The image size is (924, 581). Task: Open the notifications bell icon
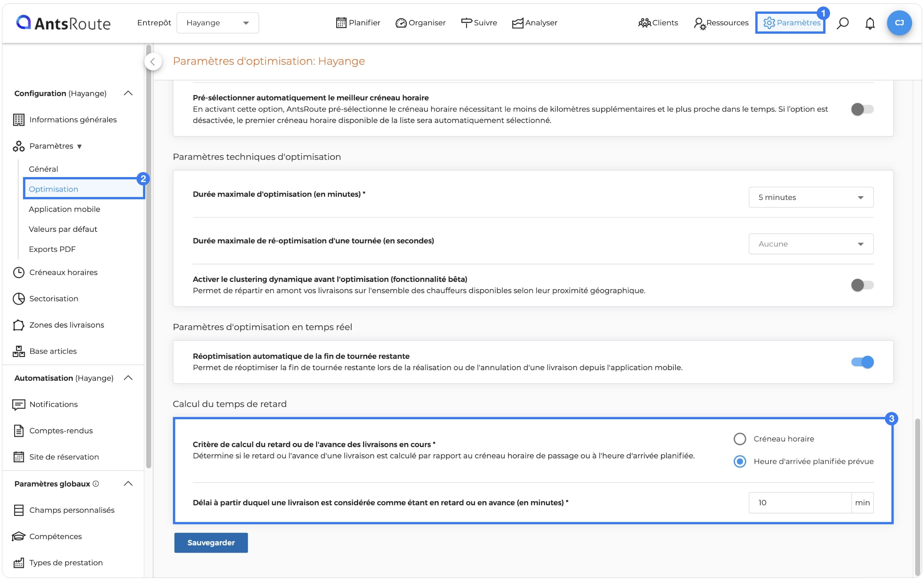pyautogui.click(x=870, y=23)
